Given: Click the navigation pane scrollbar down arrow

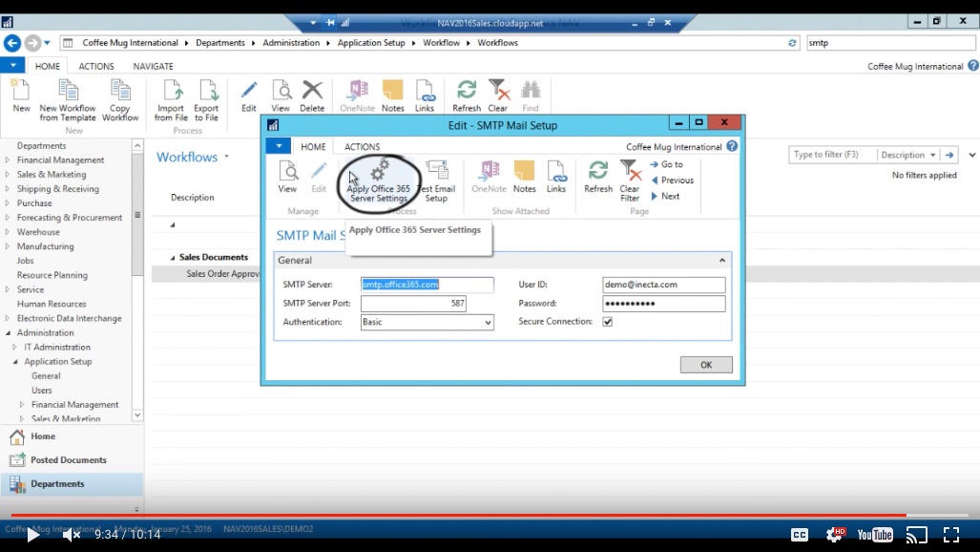Looking at the screenshot, I should tap(137, 414).
